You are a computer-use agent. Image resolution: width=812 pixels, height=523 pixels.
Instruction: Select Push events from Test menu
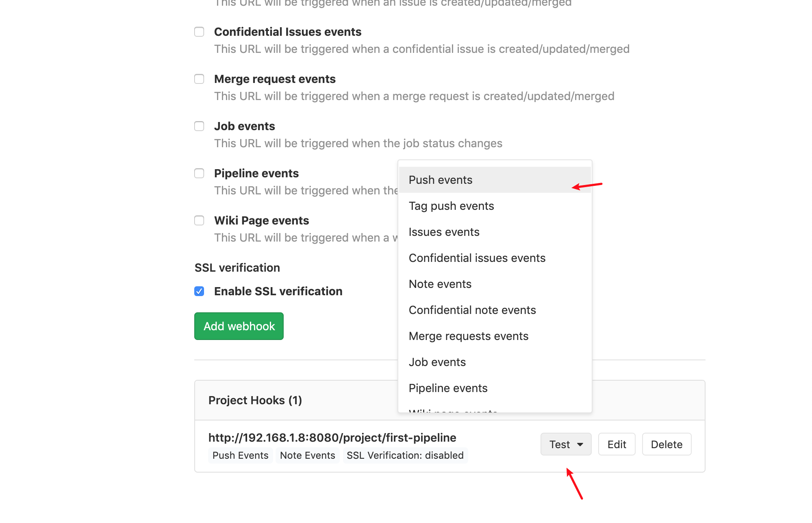tap(441, 180)
